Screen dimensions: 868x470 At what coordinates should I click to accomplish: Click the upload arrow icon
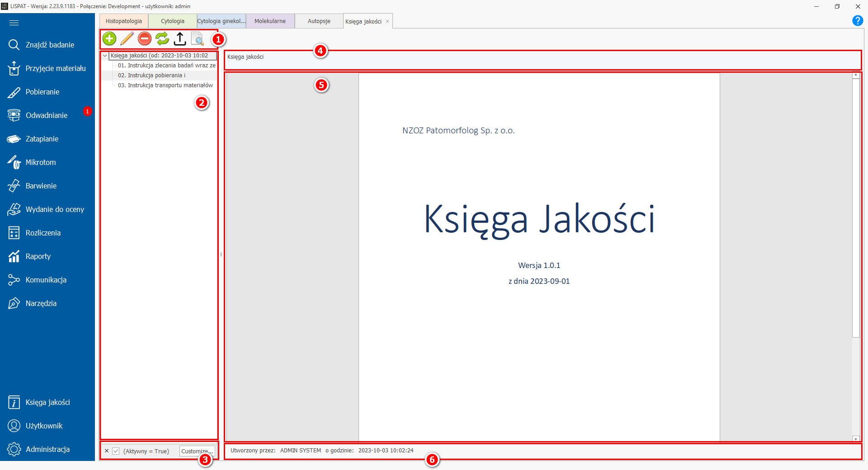(x=180, y=39)
